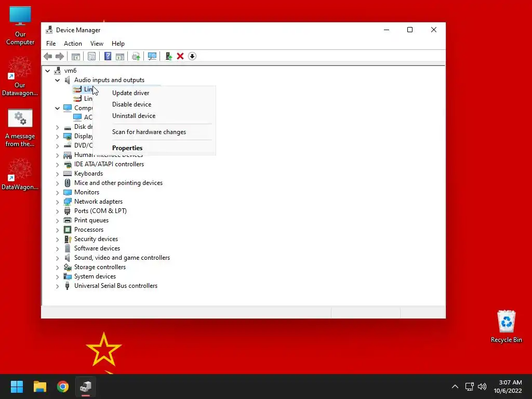Select the Our Computer desktop icon
Image resolution: width=532 pixels, height=399 pixels.
pyautogui.click(x=20, y=26)
